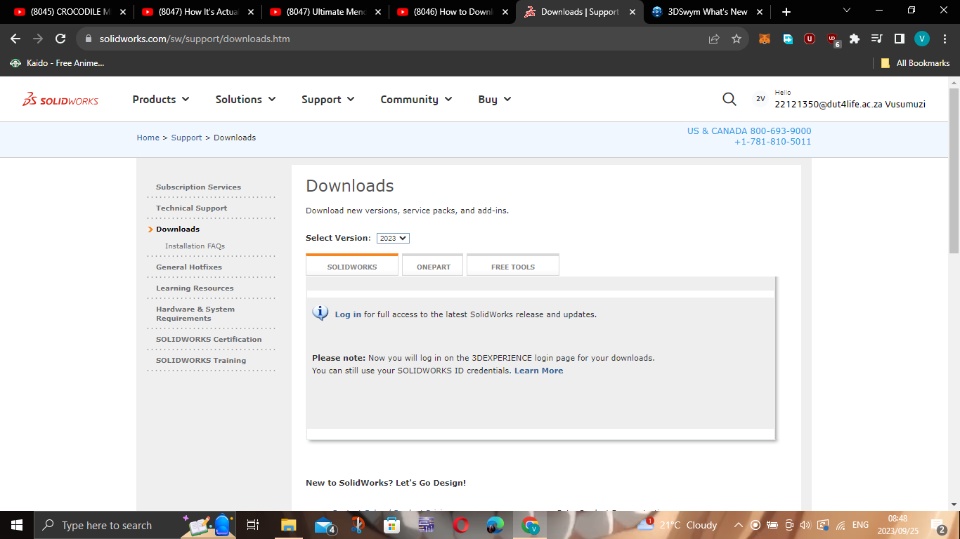Open Chrome side panel icon
Screen dimensions: 960x539
(x=899, y=39)
